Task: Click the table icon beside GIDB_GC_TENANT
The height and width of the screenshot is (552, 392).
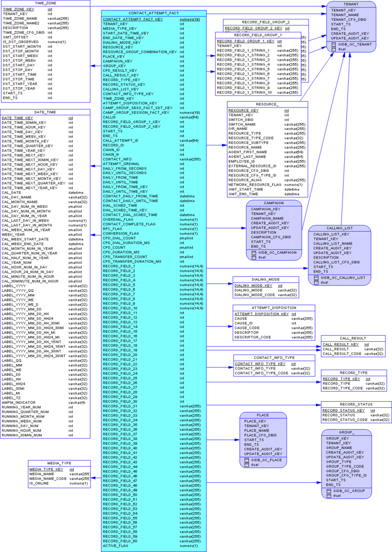Action: click(x=333, y=44)
